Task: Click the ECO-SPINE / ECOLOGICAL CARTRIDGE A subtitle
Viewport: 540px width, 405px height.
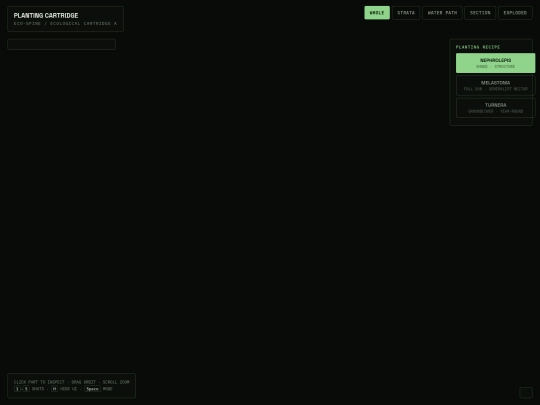Action: 65,23
